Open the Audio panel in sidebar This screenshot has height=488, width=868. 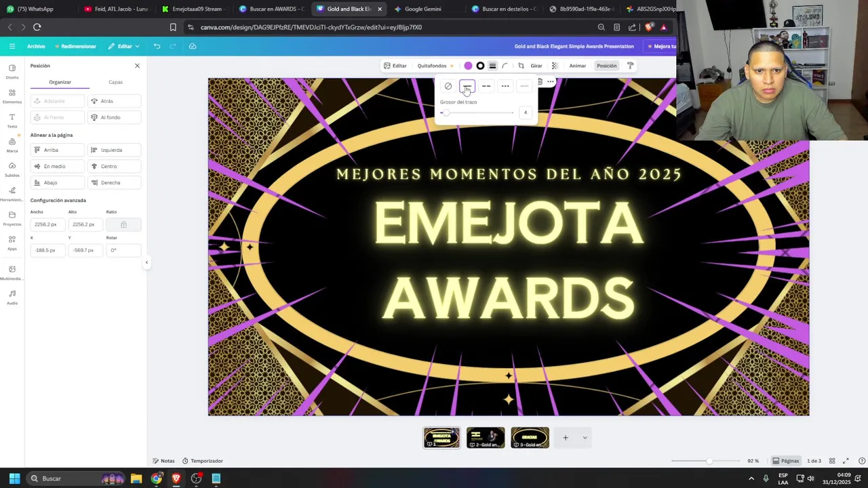point(12,297)
